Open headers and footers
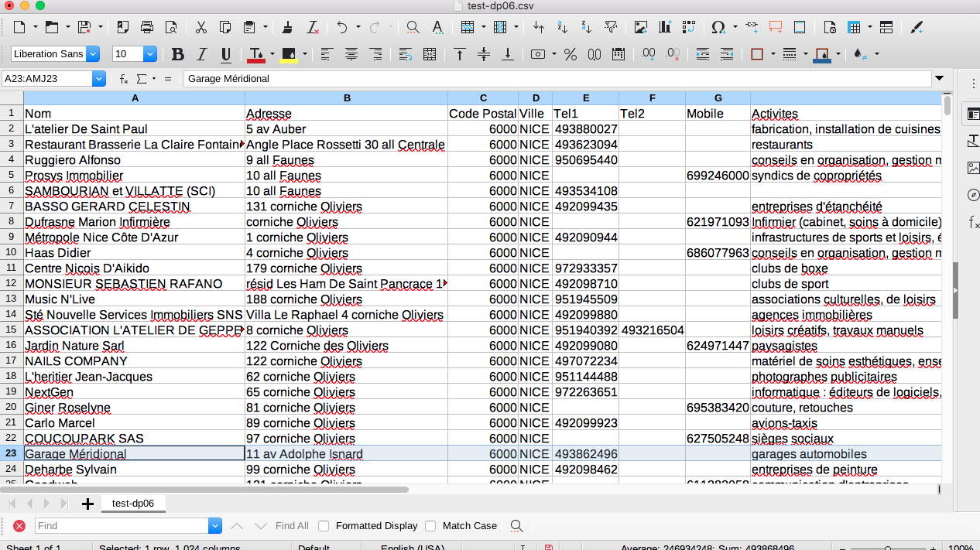Image resolution: width=980 pixels, height=550 pixels. (x=800, y=28)
